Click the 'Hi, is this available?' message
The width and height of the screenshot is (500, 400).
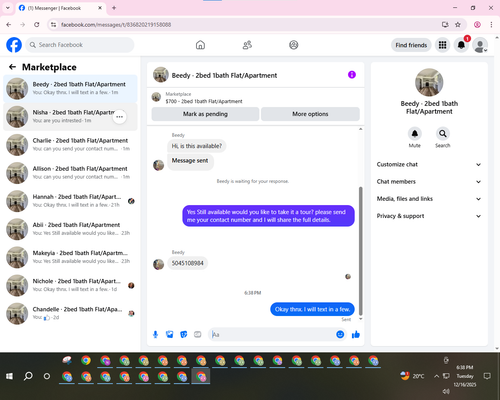point(197,146)
